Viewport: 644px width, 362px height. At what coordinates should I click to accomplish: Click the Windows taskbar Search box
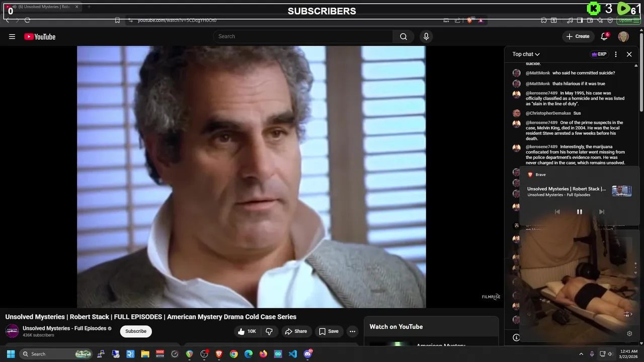[56, 354]
